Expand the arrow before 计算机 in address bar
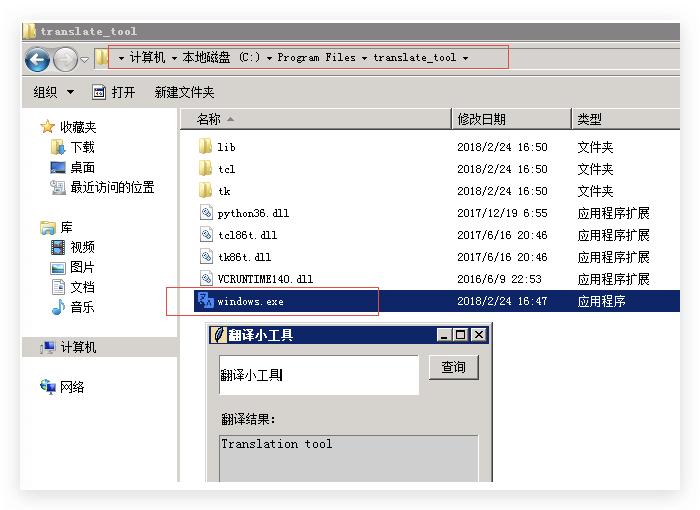Viewport: 700px width, 510px height. click(x=121, y=58)
